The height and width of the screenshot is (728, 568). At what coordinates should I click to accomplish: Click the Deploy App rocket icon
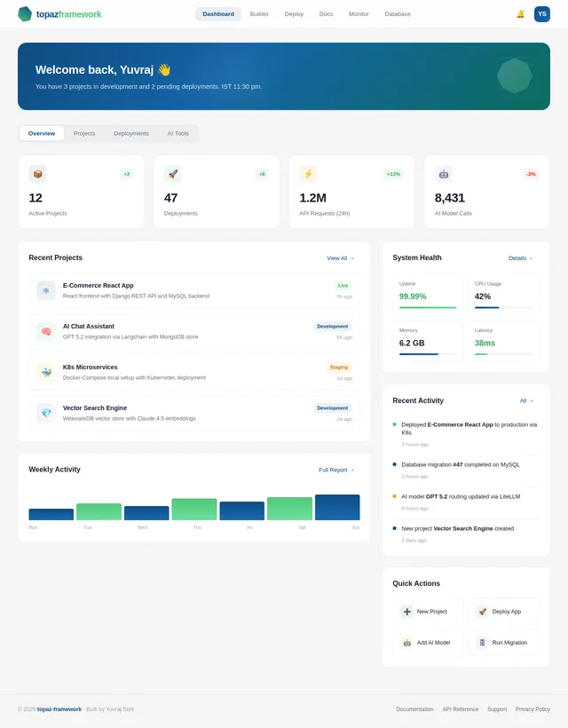[482, 612]
